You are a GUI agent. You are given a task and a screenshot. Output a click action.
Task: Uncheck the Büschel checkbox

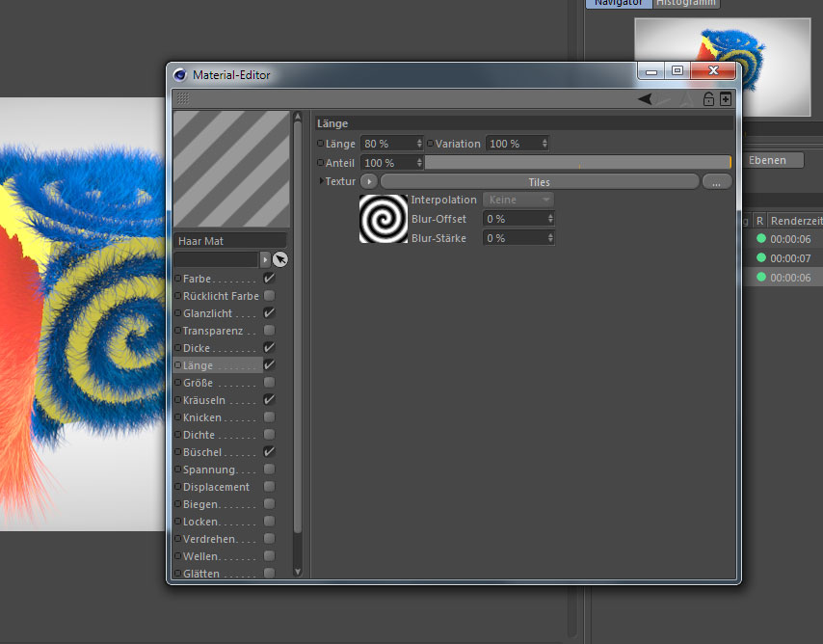[x=269, y=452]
